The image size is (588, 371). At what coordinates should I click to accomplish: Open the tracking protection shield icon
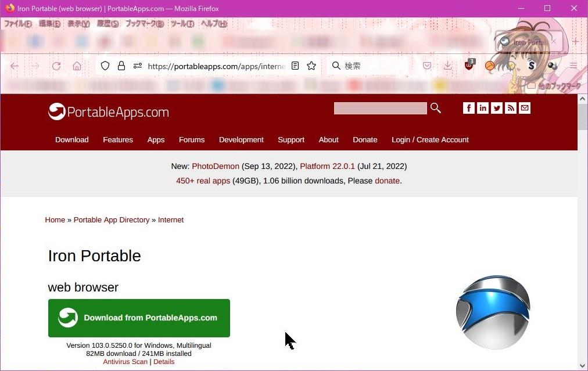click(x=105, y=66)
